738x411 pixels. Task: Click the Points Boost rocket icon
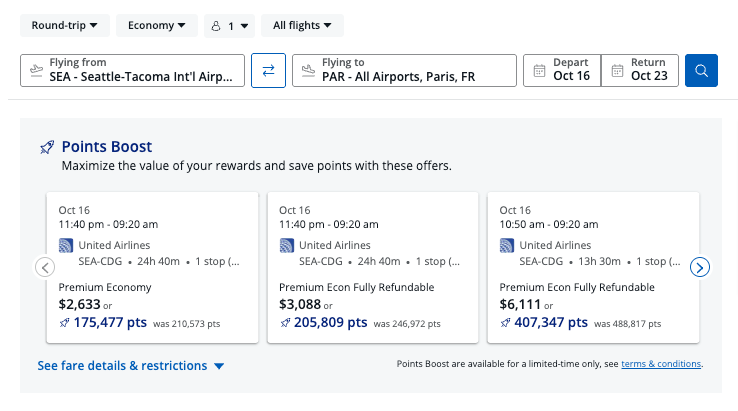[47, 147]
